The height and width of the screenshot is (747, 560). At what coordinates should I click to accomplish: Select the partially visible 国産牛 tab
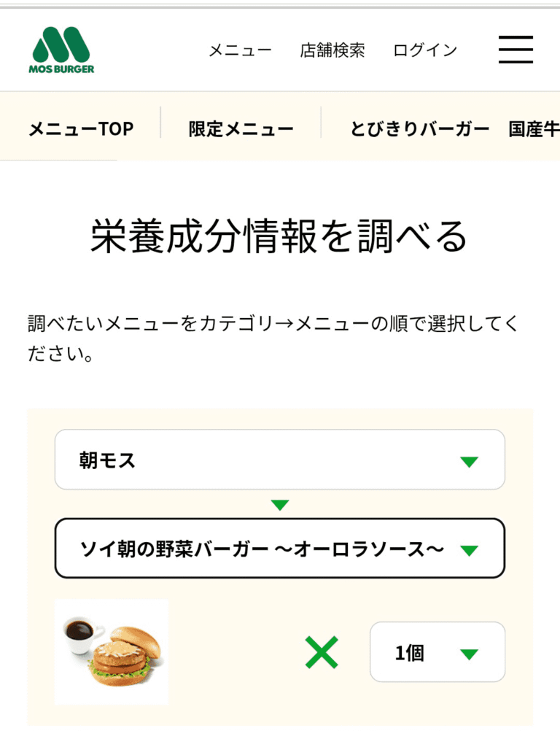pyautogui.click(x=534, y=129)
